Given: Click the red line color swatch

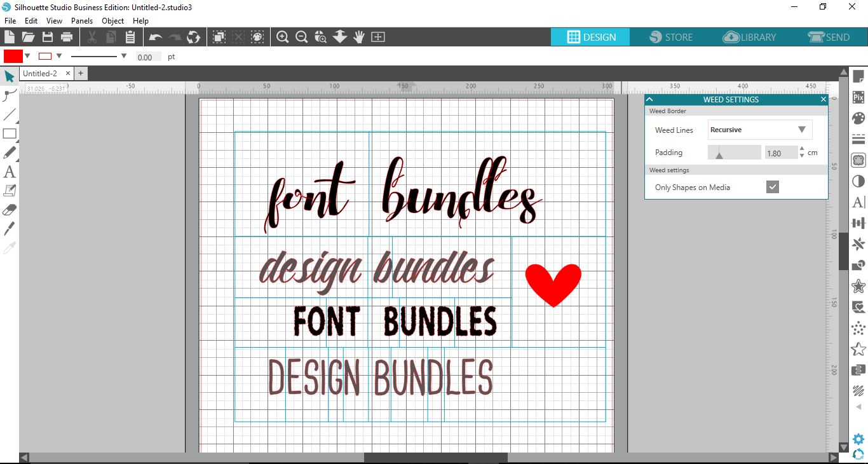Looking at the screenshot, I should point(45,56).
